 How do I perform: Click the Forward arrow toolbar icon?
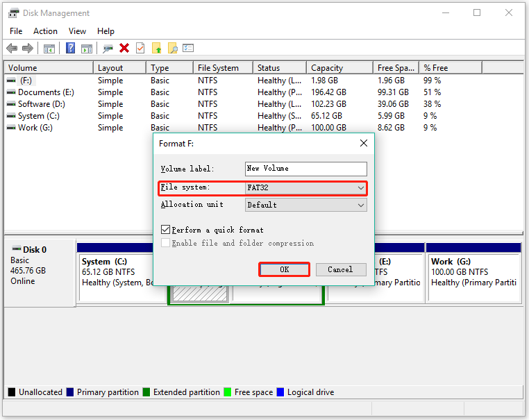coord(28,48)
